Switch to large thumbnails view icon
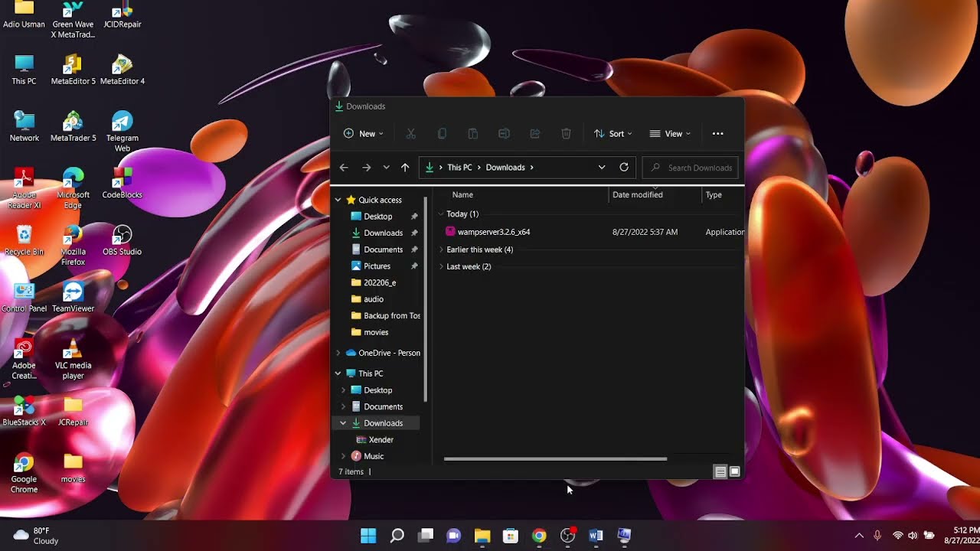Viewport: 980px width, 551px height. tap(735, 472)
